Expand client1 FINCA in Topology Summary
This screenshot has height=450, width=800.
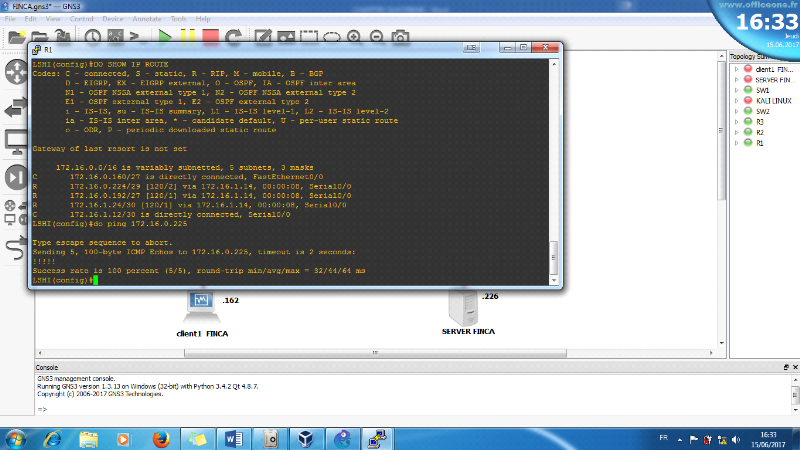pos(736,69)
